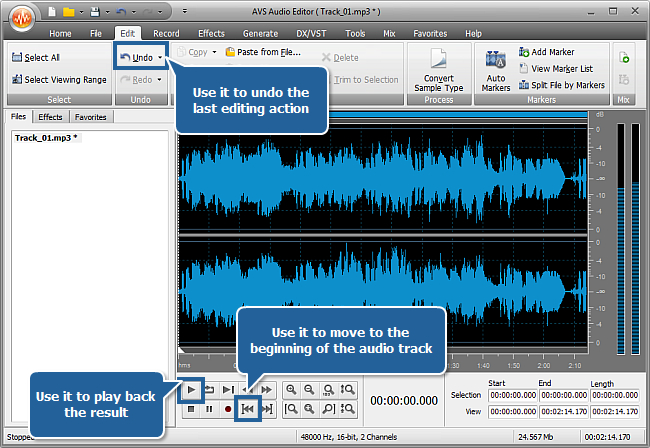Viewport: 650px width, 448px height.
Task: Click the Add Marker button
Action: pyautogui.click(x=546, y=52)
